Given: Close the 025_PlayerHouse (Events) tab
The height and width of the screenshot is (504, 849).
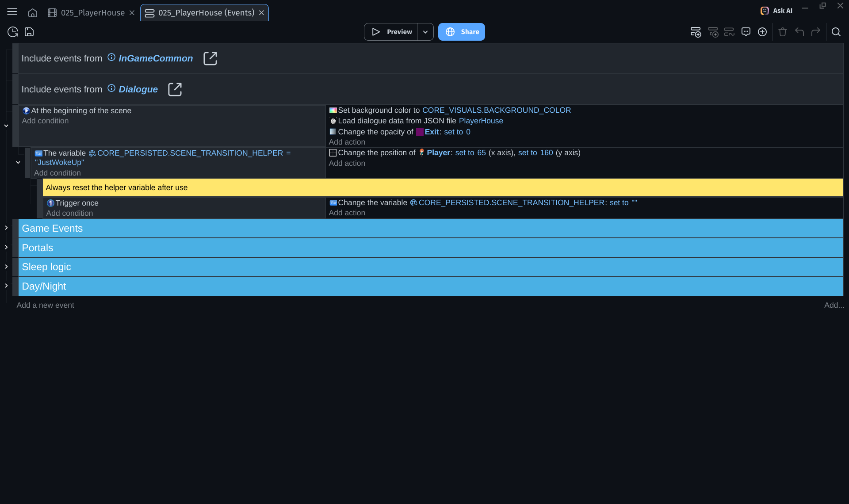Looking at the screenshot, I should [262, 13].
